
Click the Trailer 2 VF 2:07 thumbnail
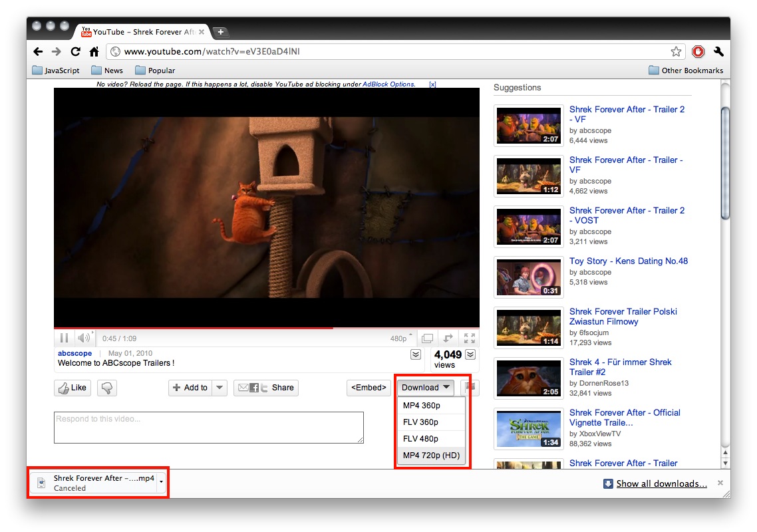529,126
